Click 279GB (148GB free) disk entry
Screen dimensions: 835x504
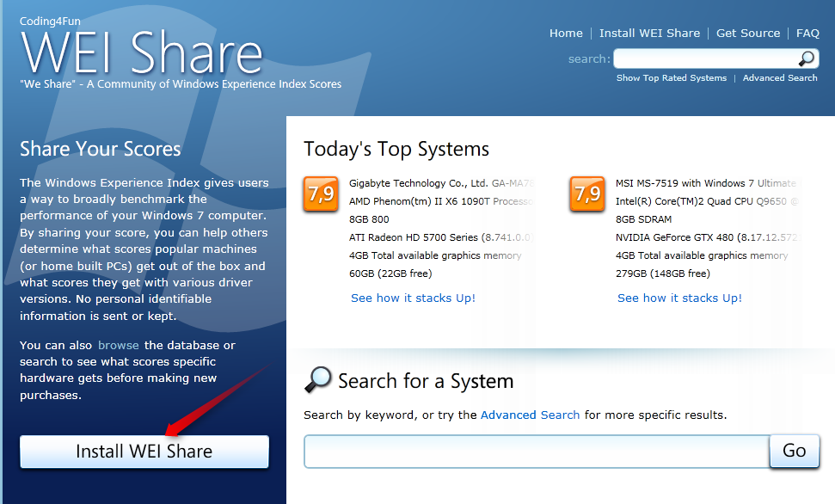click(x=662, y=274)
